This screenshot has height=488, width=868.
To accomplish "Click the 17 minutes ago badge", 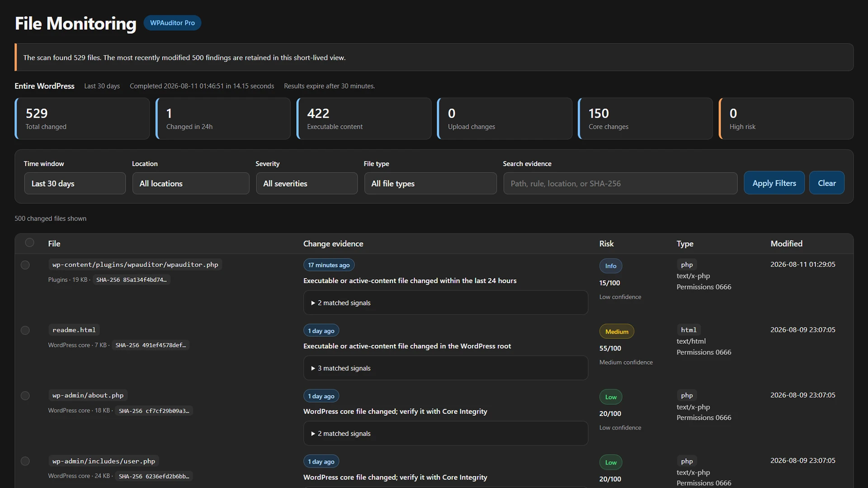I will tap(329, 265).
